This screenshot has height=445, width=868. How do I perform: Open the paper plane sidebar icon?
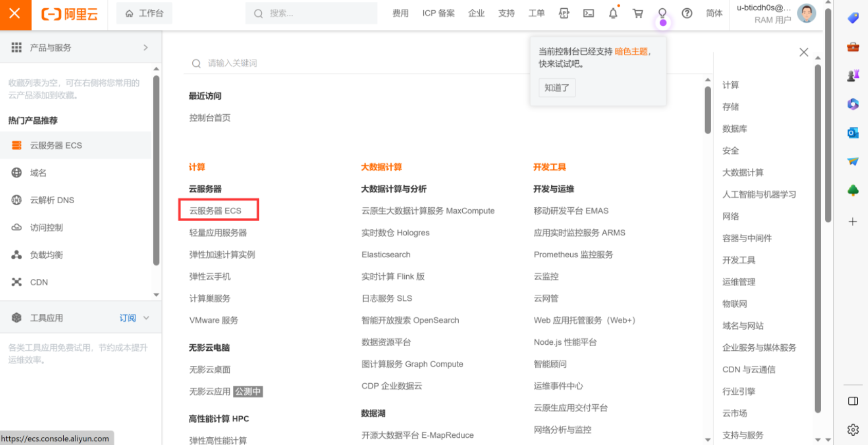point(853,162)
